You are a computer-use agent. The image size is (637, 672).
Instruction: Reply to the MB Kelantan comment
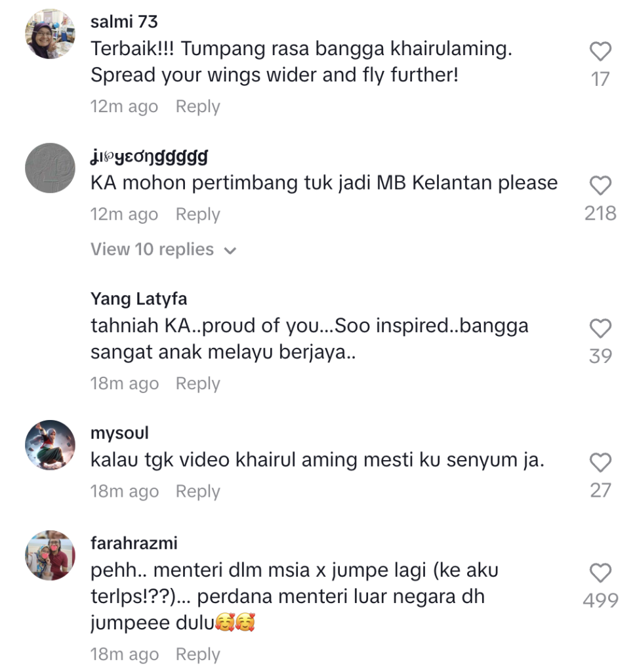pos(198,215)
